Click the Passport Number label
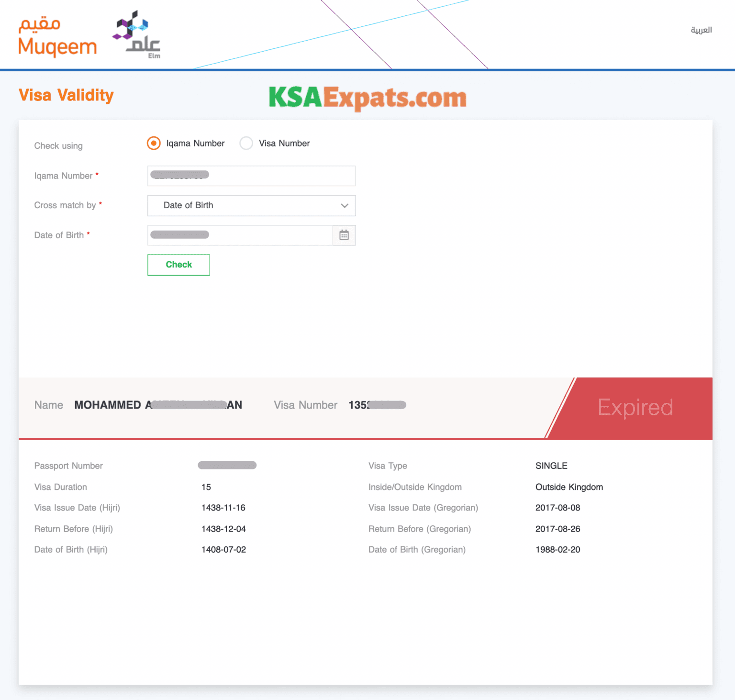Screen dimensions: 735x700 [x=68, y=466]
